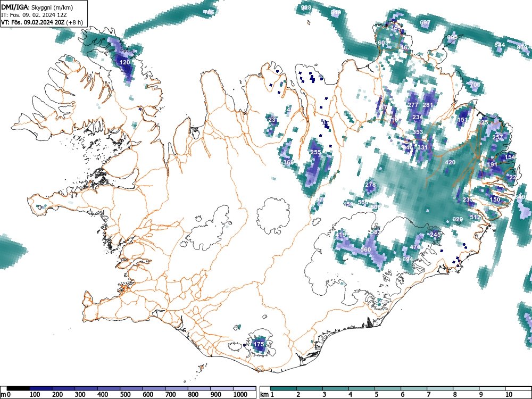Image resolution: width=532 pixels, height=399 pixels.
Task: Click the '786' value over the northern sea
Action: pos(209,12)
